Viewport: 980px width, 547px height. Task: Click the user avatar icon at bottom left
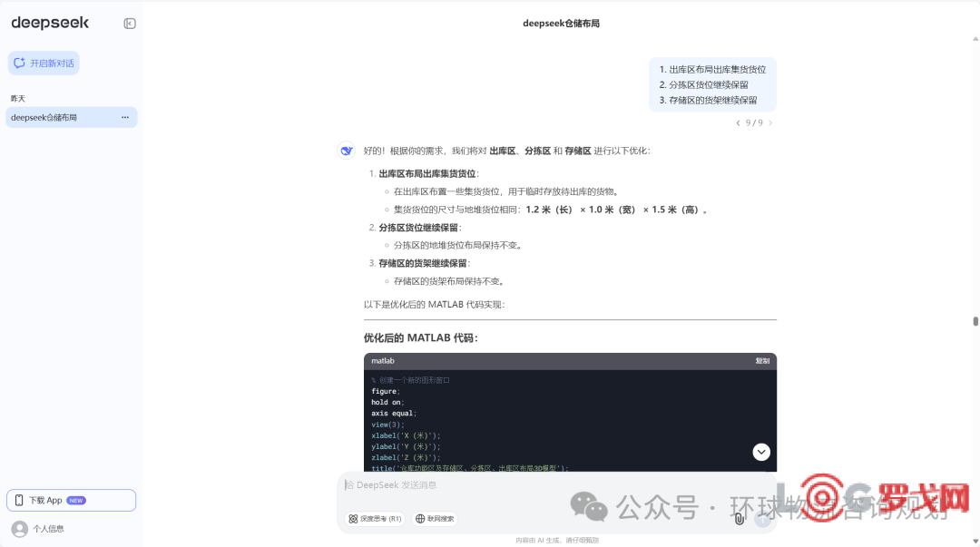click(19, 529)
